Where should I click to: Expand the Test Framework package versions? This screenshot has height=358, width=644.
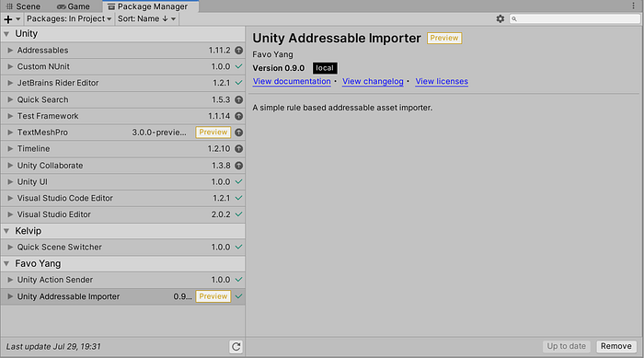click(10, 116)
